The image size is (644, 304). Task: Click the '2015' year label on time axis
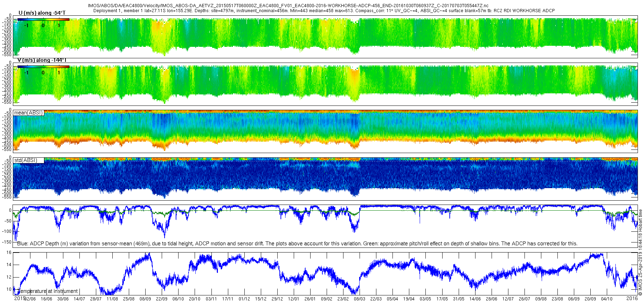coord(19,298)
